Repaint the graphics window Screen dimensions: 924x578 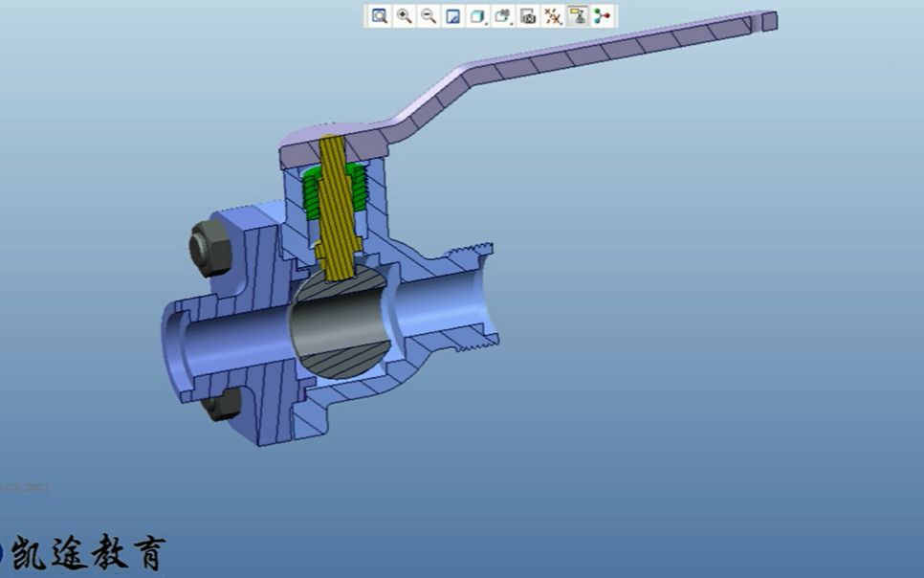point(453,16)
